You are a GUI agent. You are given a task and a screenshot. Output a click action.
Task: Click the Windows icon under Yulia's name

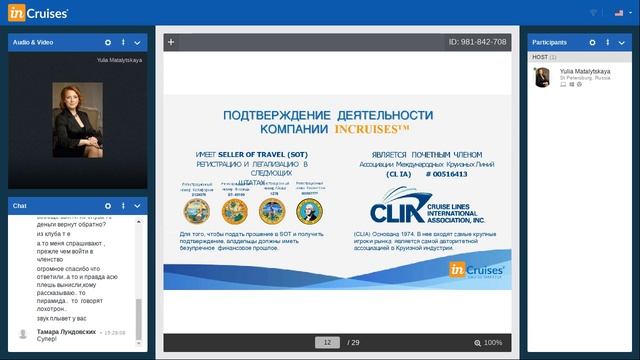pos(572,84)
